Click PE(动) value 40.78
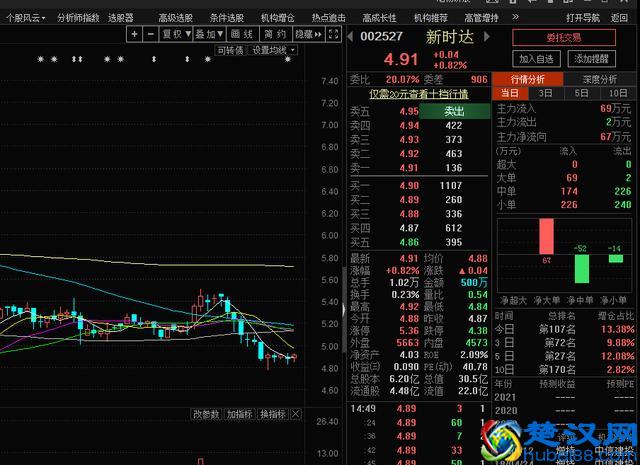Viewport: 640px width, 465px height. click(475, 367)
